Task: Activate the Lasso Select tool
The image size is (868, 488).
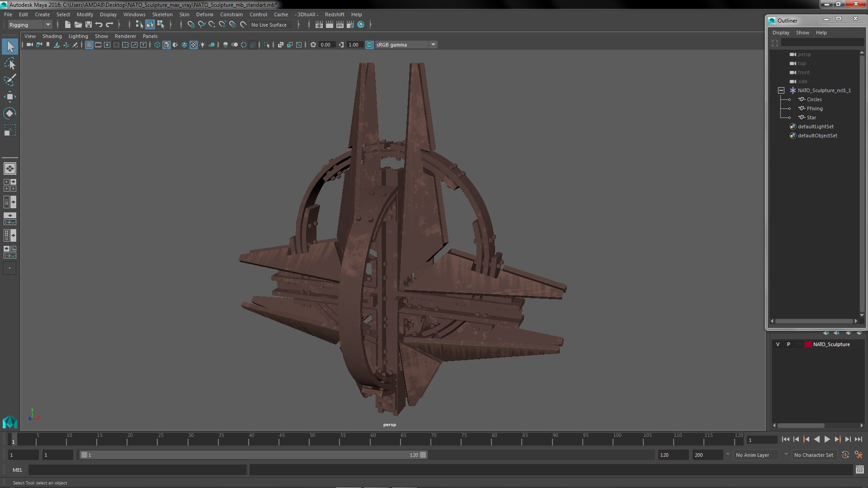Action: tap(10, 64)
